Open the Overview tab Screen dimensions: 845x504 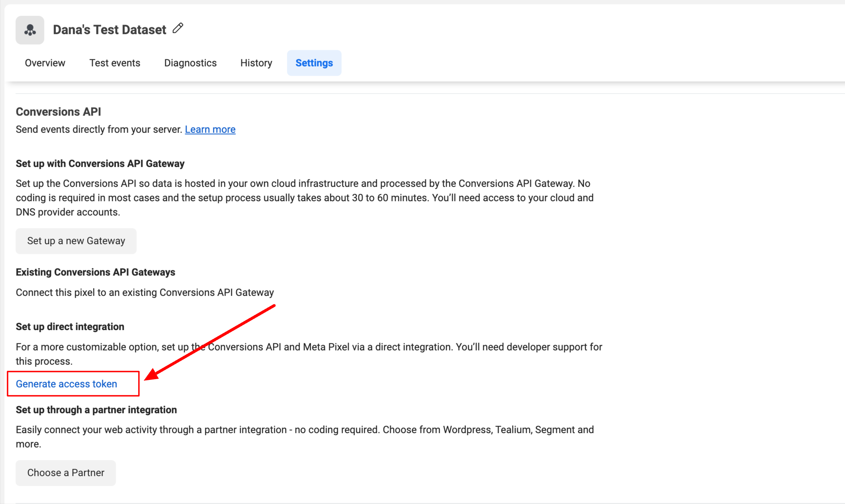point(45,63)
